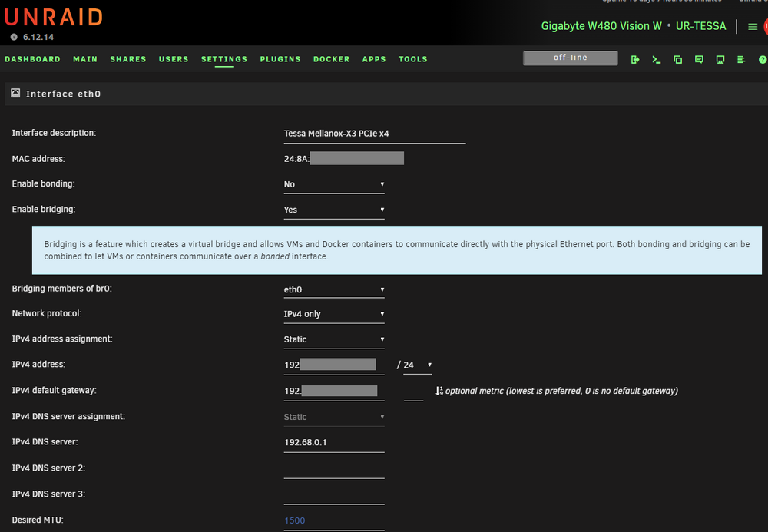Click the off-line status button

coord(570,58)
